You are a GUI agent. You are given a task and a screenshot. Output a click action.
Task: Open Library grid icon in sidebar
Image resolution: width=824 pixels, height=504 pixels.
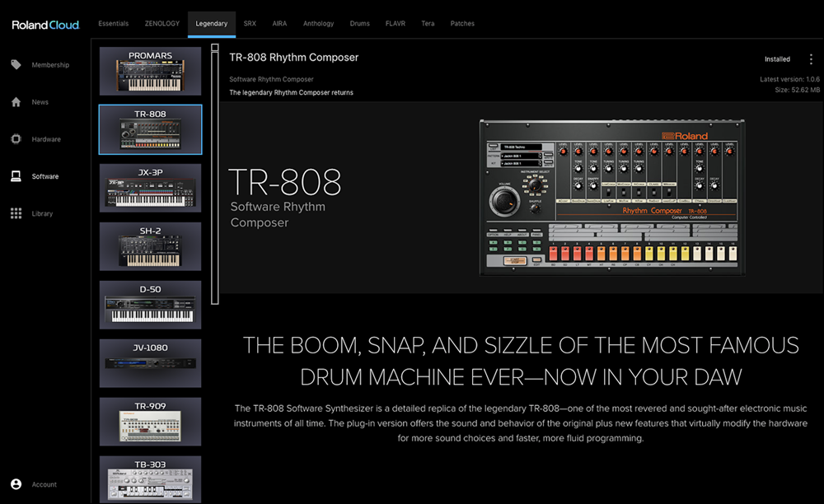click(x=16, y=213)
